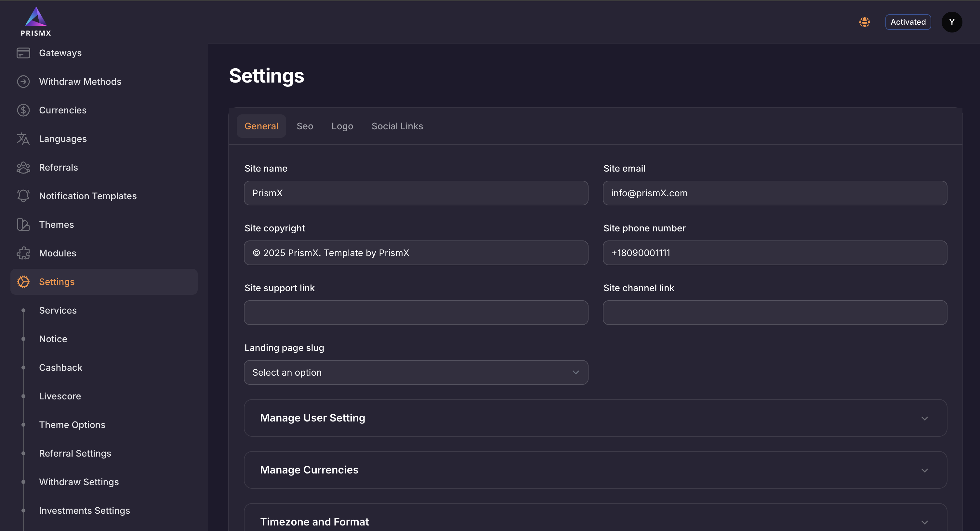This screenshot has width=980, height=531.
Task: Click the Notification Templates bell icon
Action: 23,196
